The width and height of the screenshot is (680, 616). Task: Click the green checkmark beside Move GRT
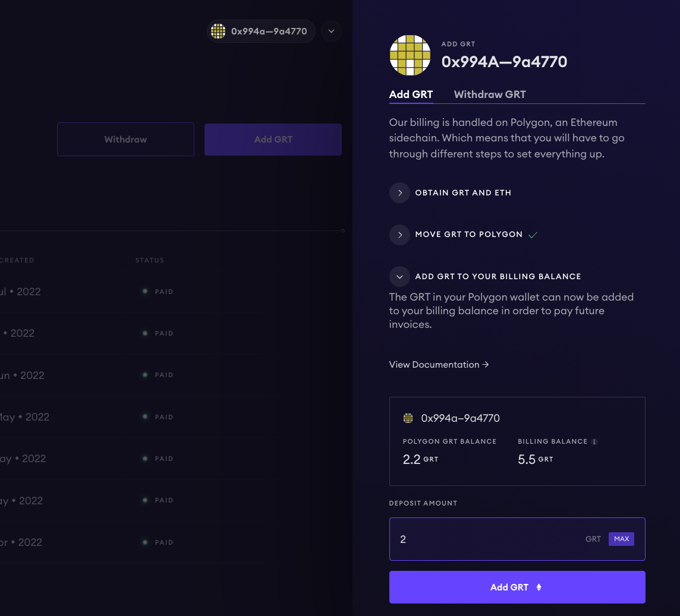[533, 235]
